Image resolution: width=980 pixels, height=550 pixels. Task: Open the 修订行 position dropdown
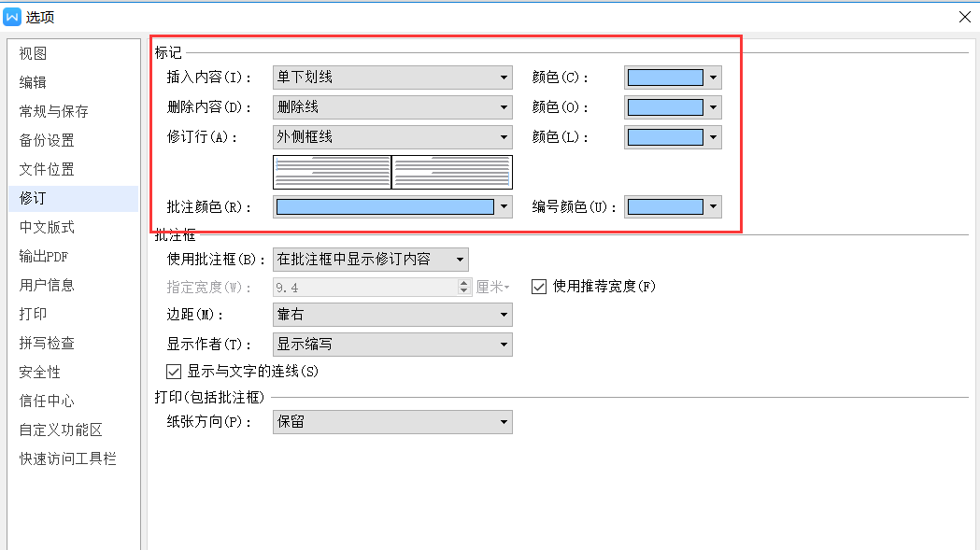[x=392, y=137]
